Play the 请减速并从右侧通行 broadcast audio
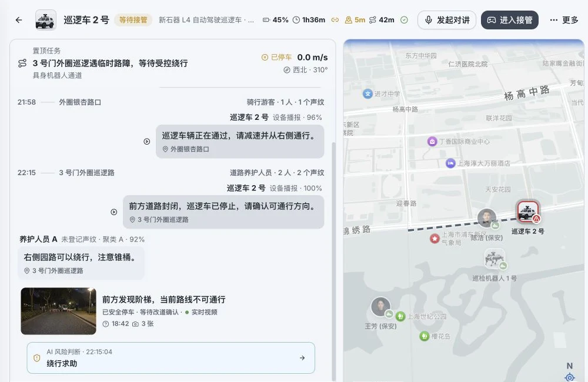 147,141
